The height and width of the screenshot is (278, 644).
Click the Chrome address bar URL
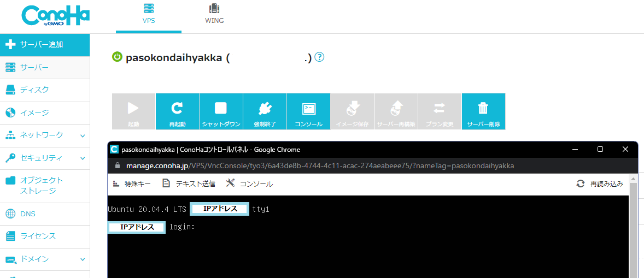pyautogui.click(x=320, y=165)
